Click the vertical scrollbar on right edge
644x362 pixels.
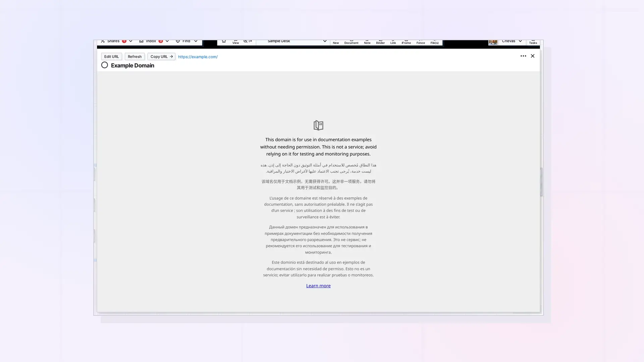[541, 182]
